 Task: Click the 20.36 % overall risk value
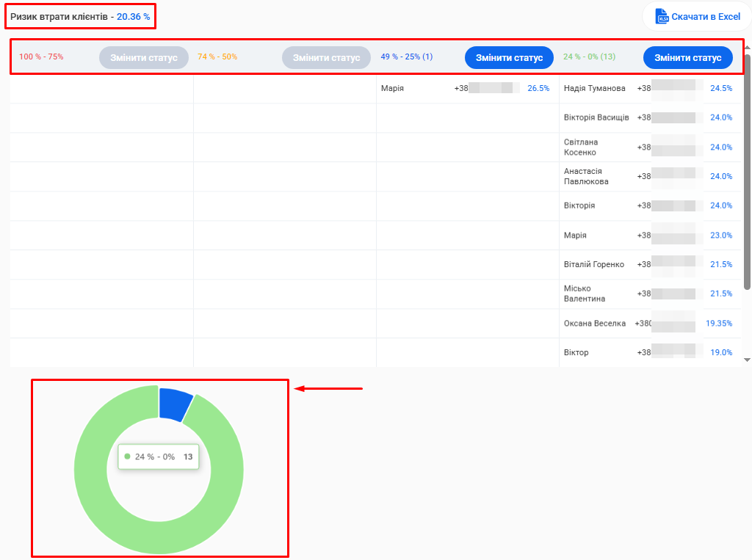(x=133, y=16)
